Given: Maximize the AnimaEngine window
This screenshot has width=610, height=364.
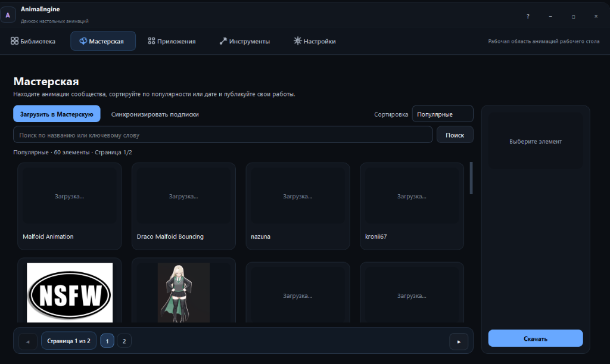Looking at the screenshot, I should click(573, 16).
